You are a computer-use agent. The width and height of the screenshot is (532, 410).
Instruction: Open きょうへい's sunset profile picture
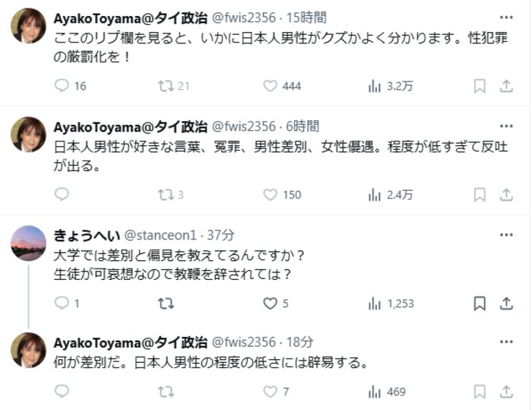(29, 243)
